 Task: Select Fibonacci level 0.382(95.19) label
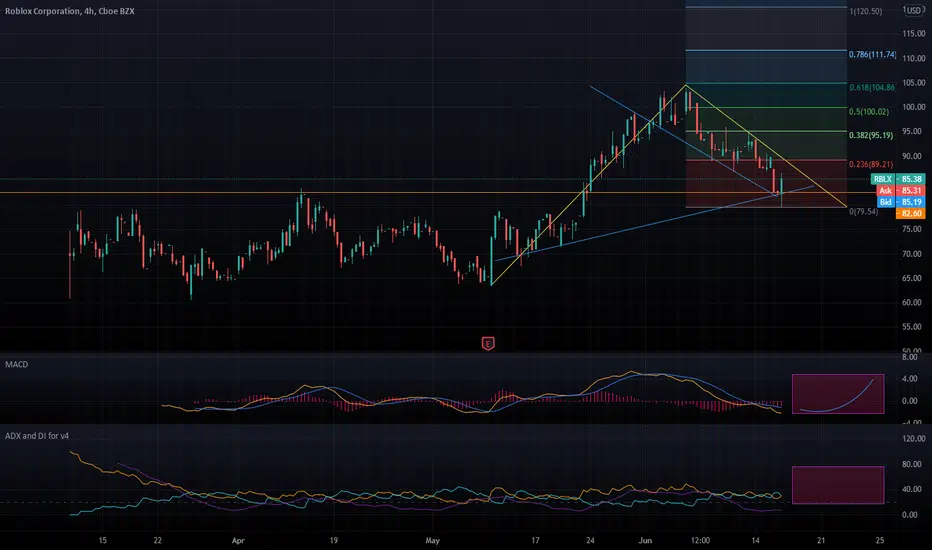871,136
